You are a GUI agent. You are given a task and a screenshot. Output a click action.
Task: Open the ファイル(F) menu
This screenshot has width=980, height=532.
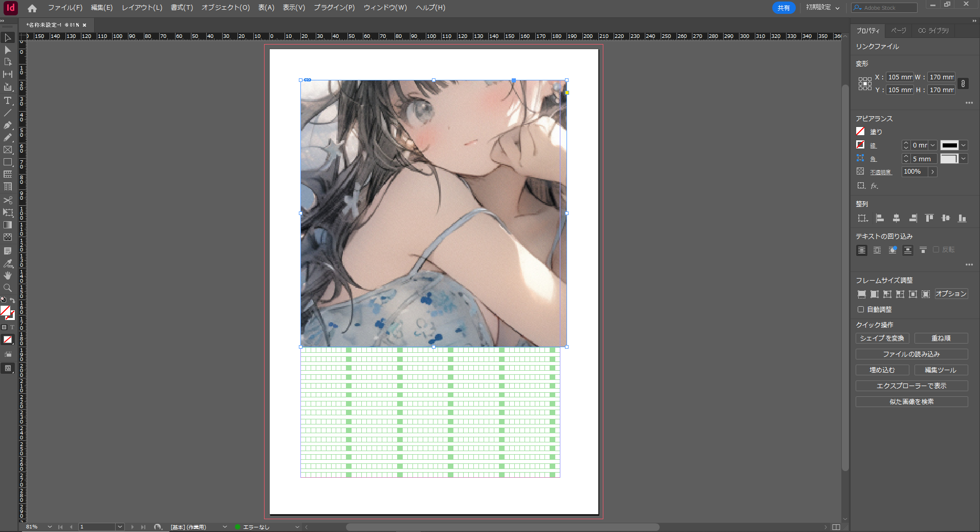tap(65, 8)
